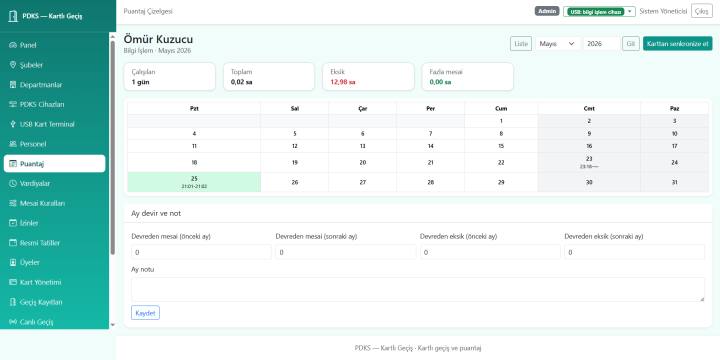Screen dimensions: 720x360
Task: Click calendar day 31
Action: pyautogui.click(x=674, y=182)
